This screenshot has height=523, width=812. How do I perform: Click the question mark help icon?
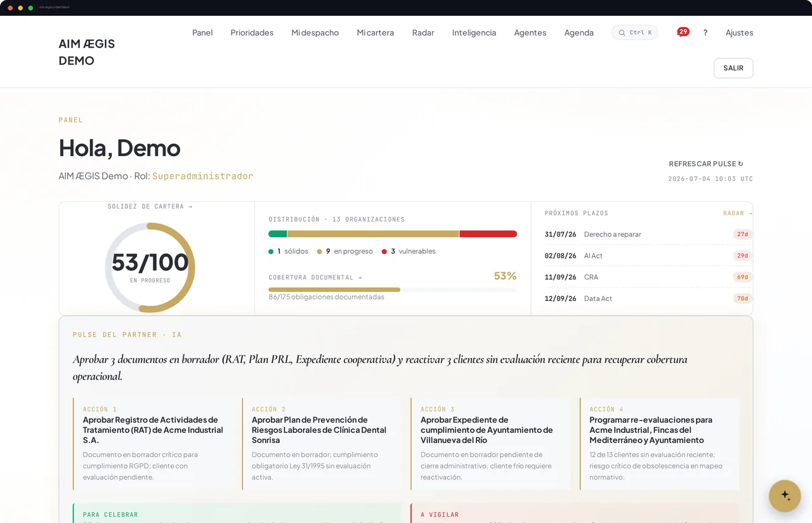tap(705, 32)
